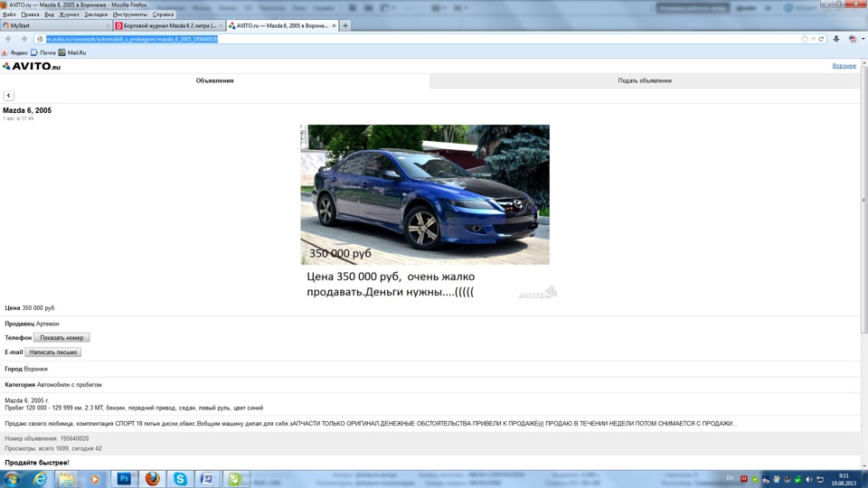Image resolution: width=868 pixels, height=488 pixels.
Task: Open the Mail.Ru bookmark
Action: click(72, 52)
